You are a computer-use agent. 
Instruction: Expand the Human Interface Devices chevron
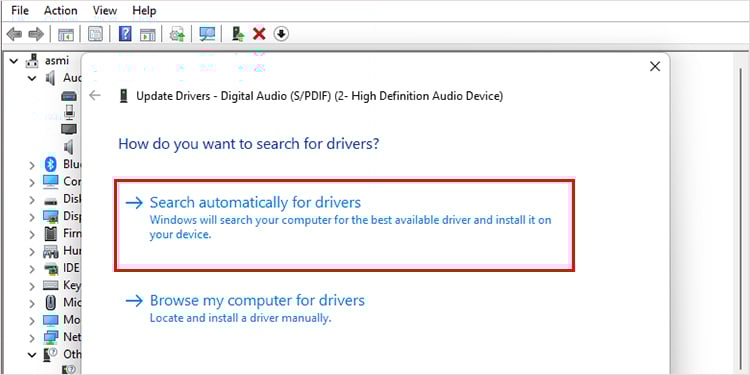pyautogui.click(x=32, y=252)
